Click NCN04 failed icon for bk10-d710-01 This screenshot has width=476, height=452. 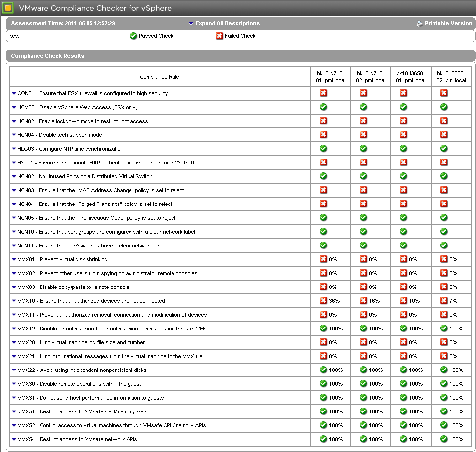(323, 204)
